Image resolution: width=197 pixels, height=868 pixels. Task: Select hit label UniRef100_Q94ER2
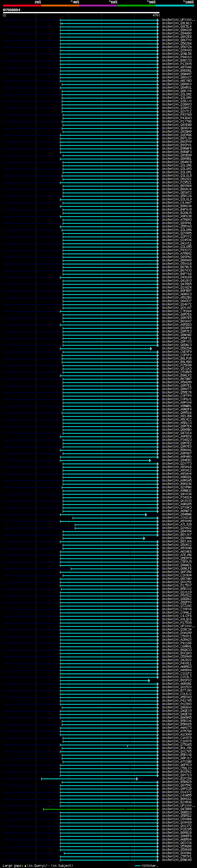click(176, 460)
